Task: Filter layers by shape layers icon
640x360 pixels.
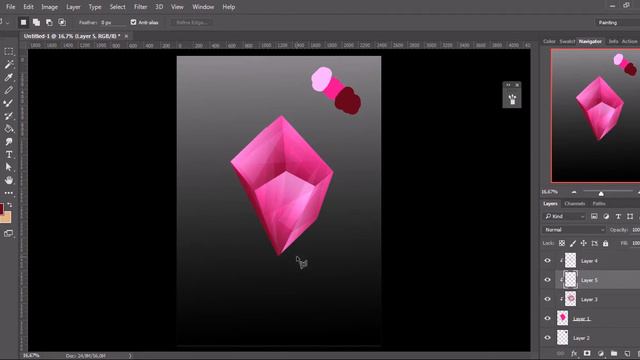Action: (x=630, y=216)
